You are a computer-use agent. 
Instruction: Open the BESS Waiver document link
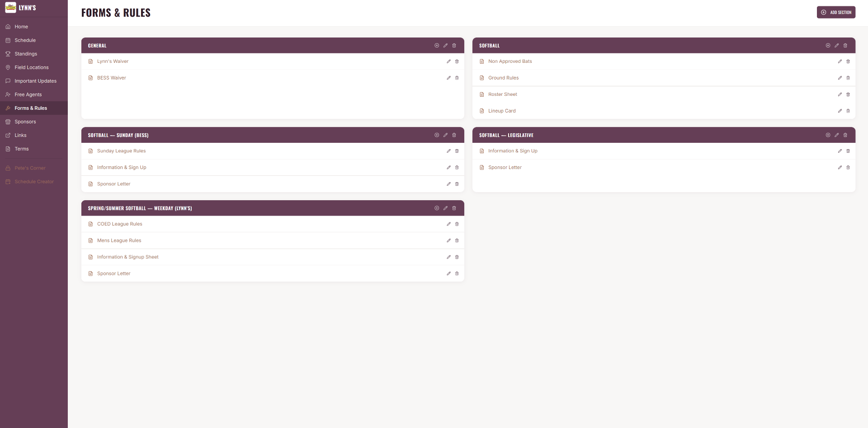coord(111,78)
